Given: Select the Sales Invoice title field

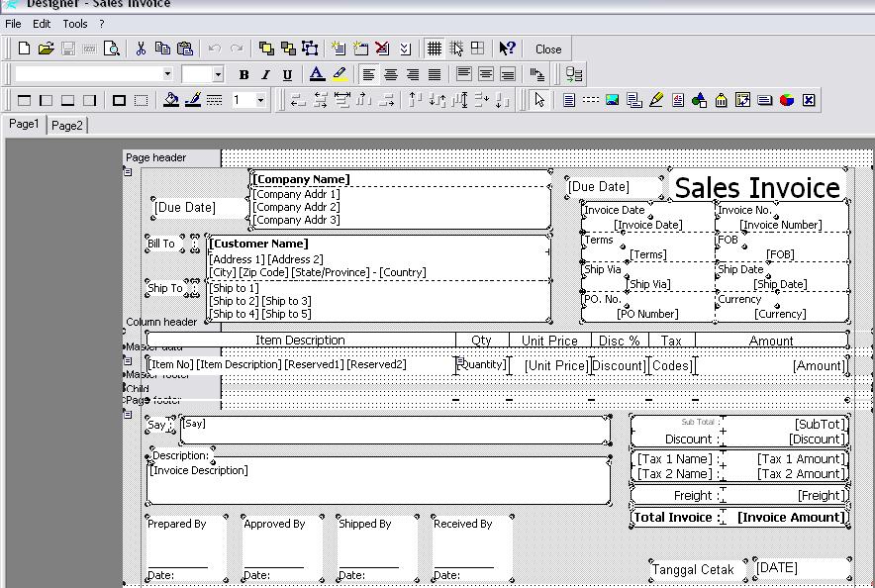Looking at the screenshot, I should [757, 187].
